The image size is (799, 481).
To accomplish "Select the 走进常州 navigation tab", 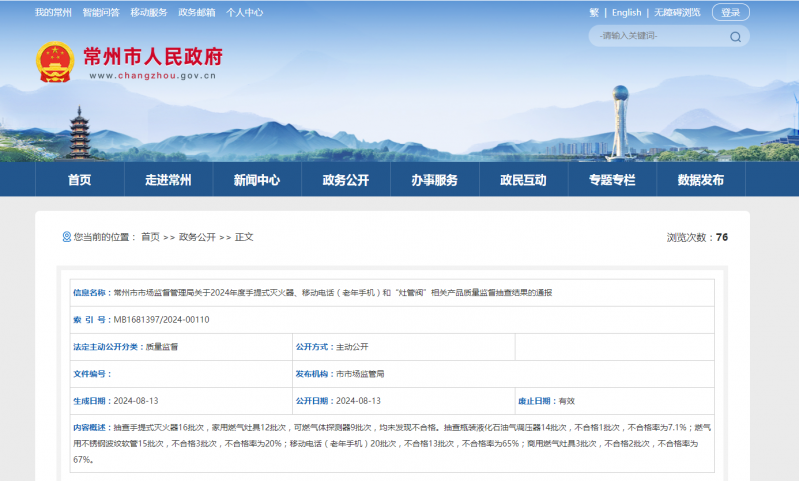I will click(x=168, y=179).
